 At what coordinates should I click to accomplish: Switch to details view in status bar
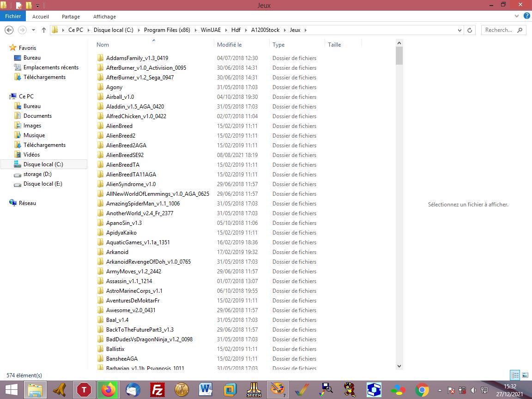coord(515,375)
